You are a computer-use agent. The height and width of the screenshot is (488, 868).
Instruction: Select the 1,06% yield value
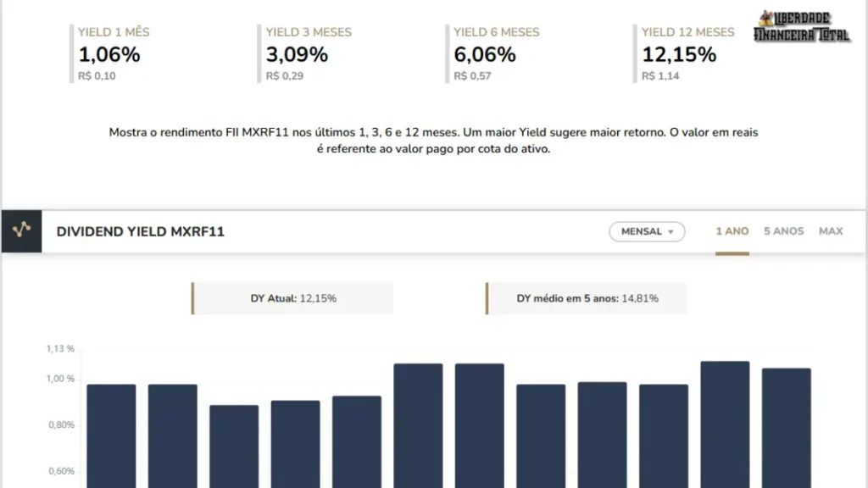[x=109, y=55]
